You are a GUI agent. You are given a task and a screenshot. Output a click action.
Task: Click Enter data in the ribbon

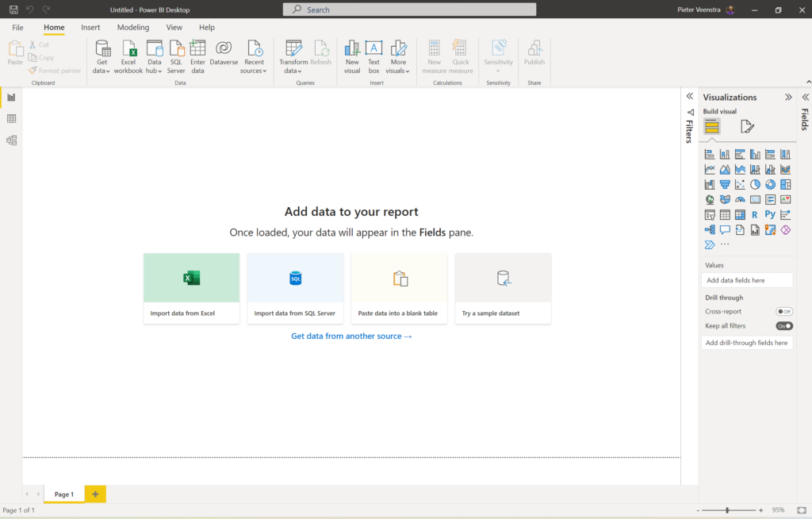[197, 57]
